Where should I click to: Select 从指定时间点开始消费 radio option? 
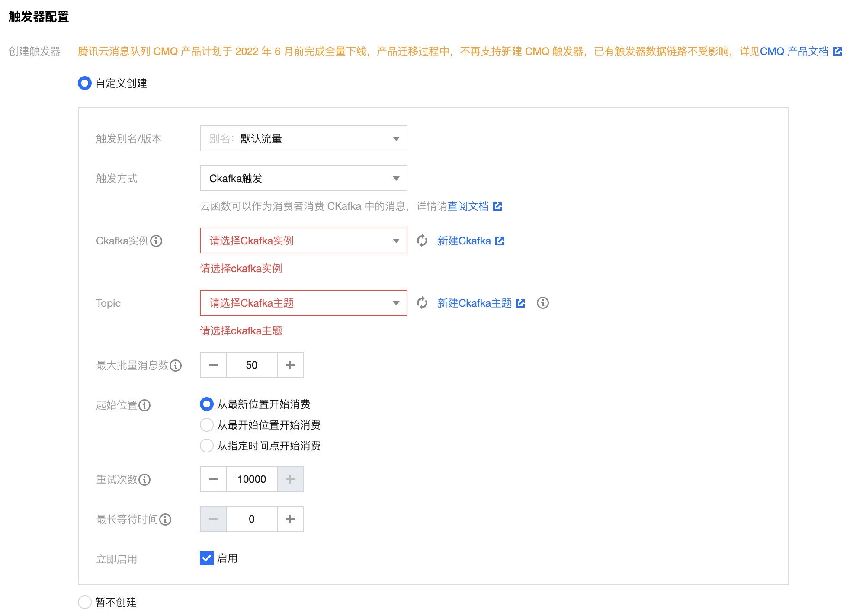(x=207, y=446)
